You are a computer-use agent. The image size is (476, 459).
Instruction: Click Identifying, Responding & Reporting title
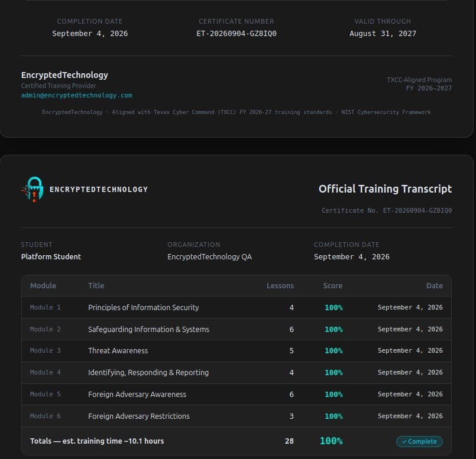point(148,373)
